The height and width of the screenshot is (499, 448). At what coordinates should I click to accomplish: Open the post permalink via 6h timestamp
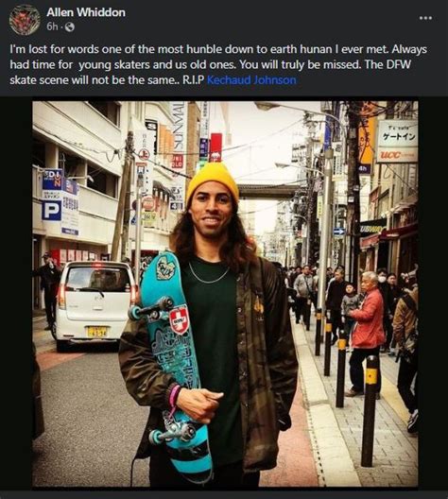[x=52, y=26]
